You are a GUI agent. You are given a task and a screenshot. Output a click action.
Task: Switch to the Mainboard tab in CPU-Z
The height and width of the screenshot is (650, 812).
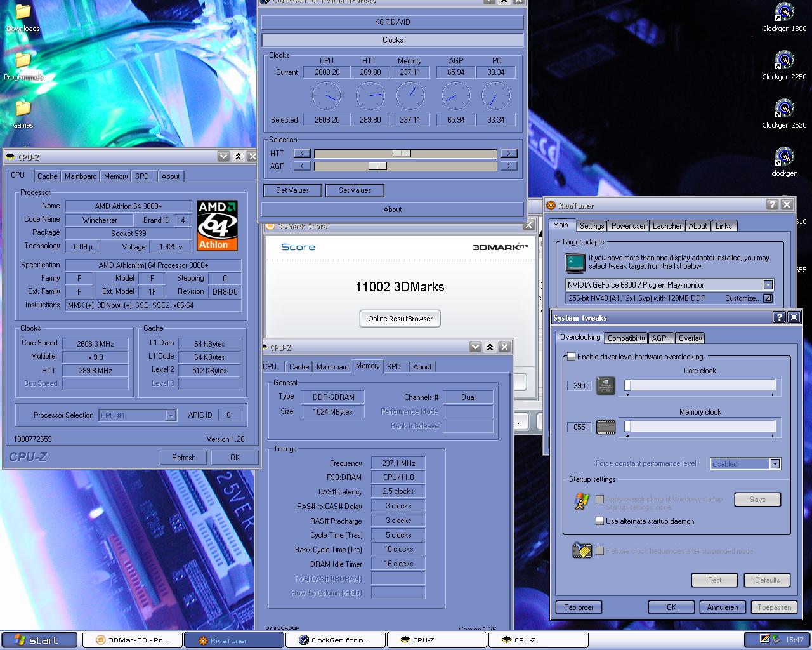pos(81,176)
